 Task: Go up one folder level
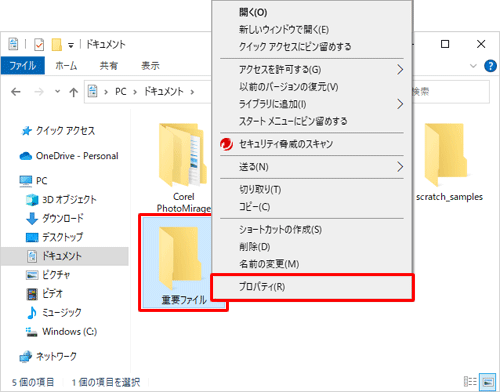tap(73, 92)
